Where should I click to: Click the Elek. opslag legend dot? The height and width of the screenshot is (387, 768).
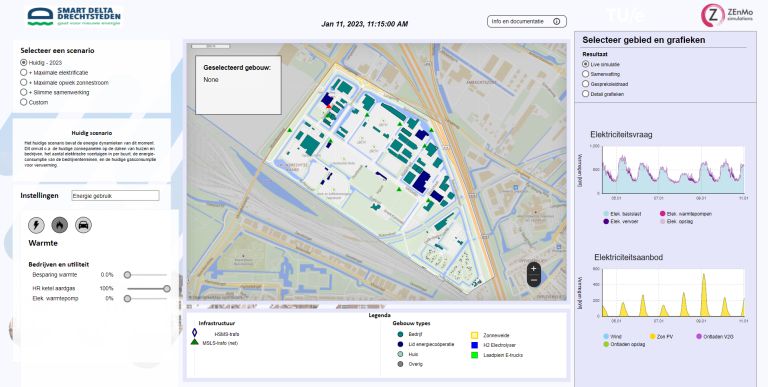point(663,221)
